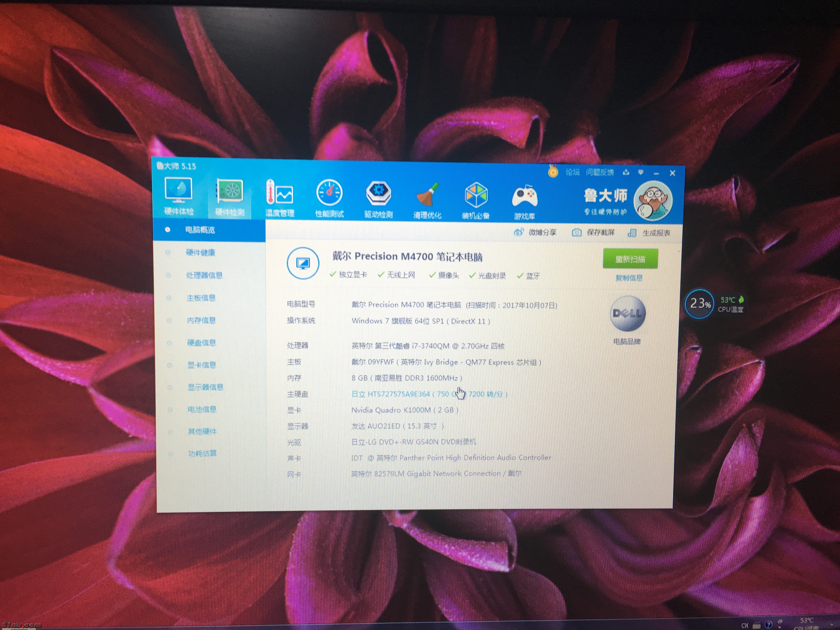
Task: Click the Windows 7 旗舰版 64位 SP1 text
Action: pyautogui.click(x=421, y=321)
